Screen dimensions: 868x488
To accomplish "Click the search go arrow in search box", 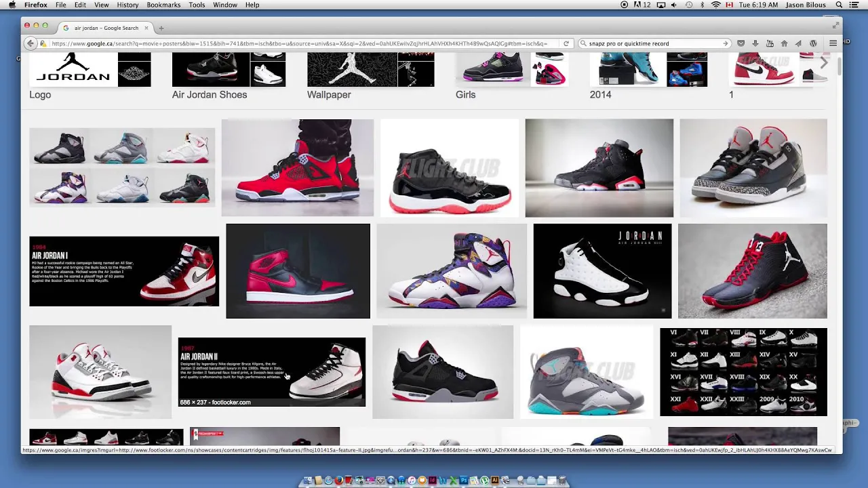I will (726, 43).
